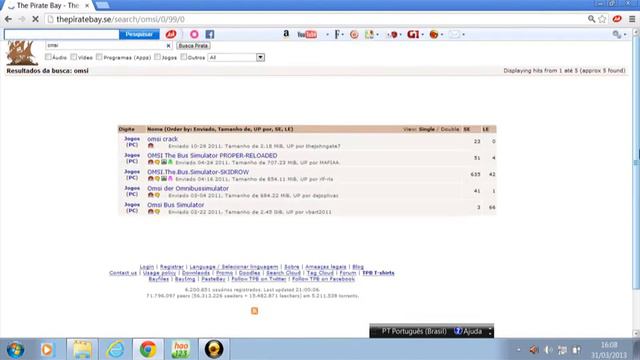Click the comment icon of Omsi der Omnibussimulator

157,195
